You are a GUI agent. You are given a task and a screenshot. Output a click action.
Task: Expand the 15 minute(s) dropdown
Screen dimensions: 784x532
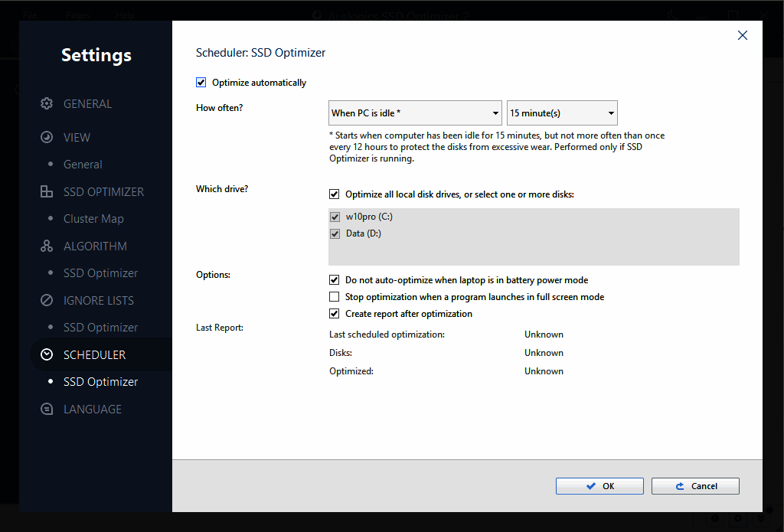click(x=562, y=113)
